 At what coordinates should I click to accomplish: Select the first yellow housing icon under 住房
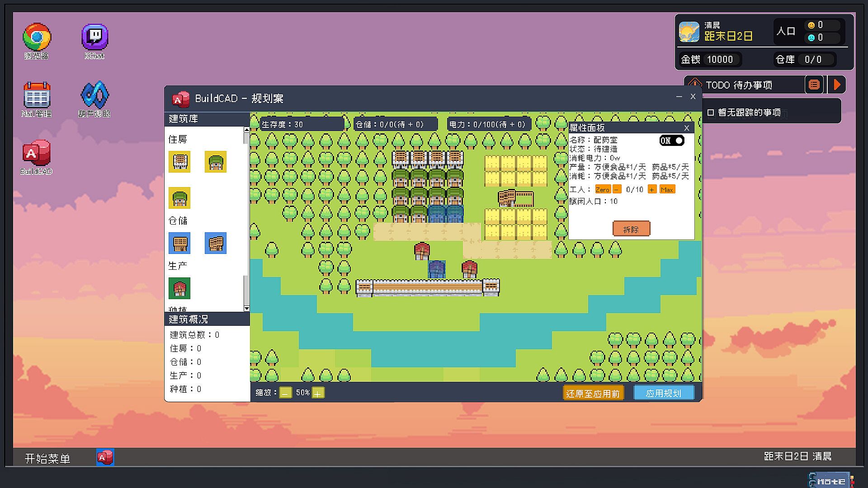(179, 162)
